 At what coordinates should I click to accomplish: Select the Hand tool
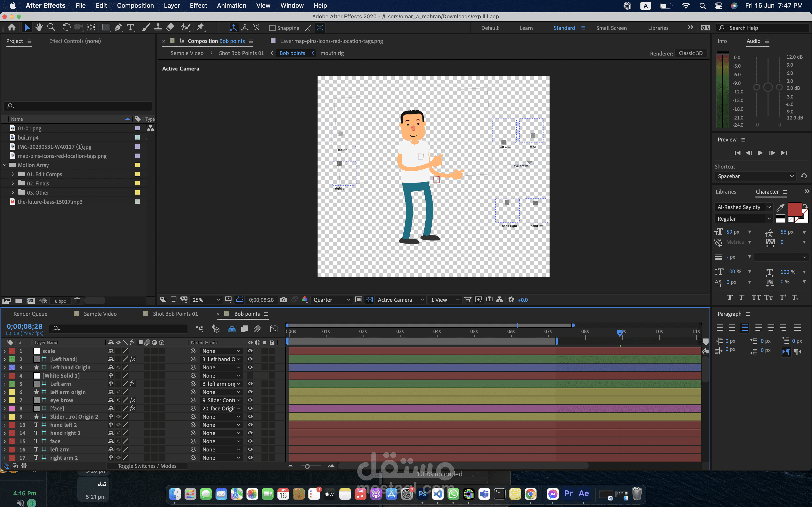(x=39, y=28)
